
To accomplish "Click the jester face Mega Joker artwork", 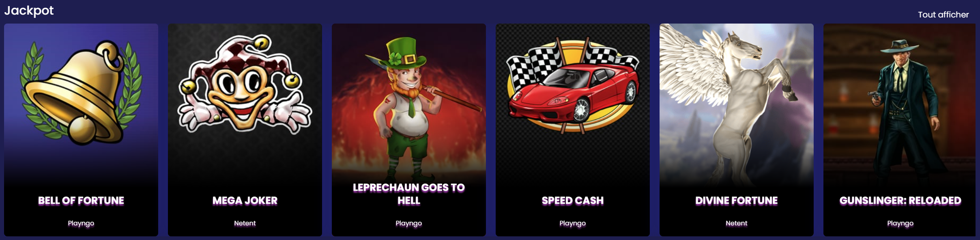I will pos(245,84).
